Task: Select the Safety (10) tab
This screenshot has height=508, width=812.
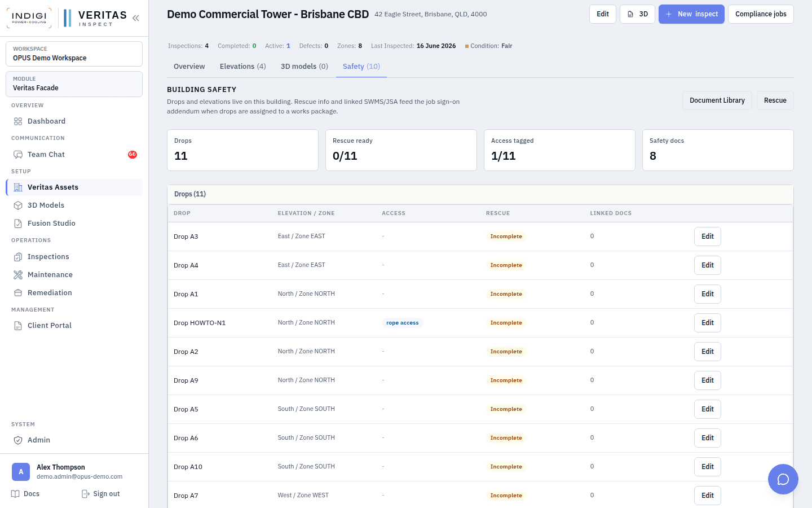Action: point(361,67)
